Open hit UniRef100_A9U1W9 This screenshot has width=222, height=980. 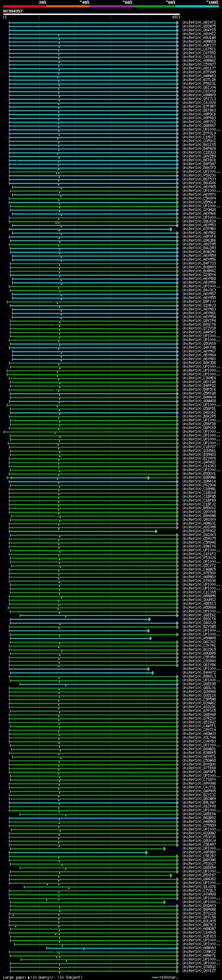[199, 38]
